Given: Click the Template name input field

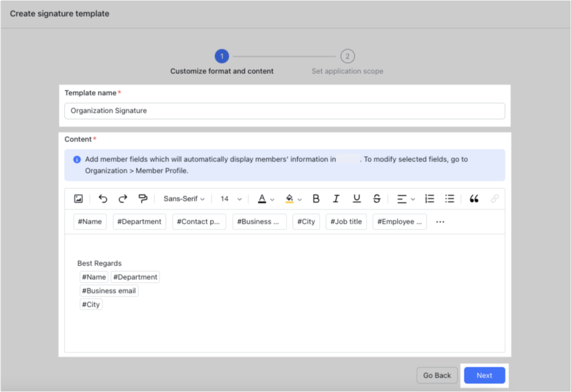Looking at the screenshot, I should tap(284, 111).
